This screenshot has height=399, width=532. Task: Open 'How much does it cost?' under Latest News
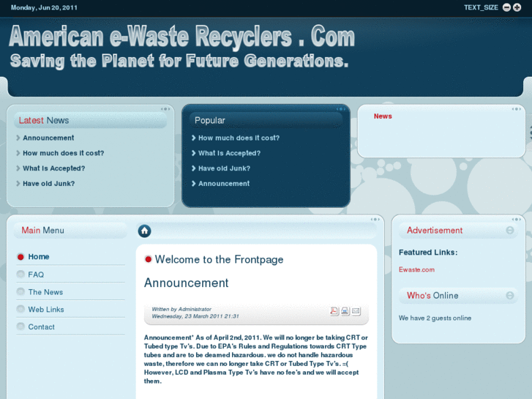[x=64, y=153]
